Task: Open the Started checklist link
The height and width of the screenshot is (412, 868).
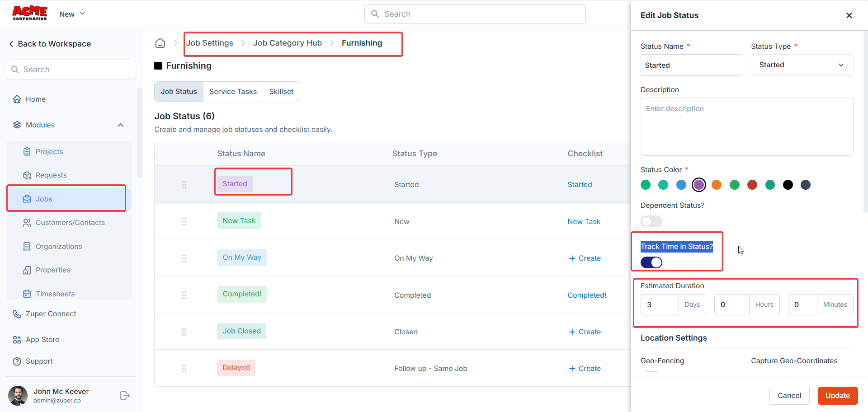Action: pyautogui.click(x=580, y=185)
